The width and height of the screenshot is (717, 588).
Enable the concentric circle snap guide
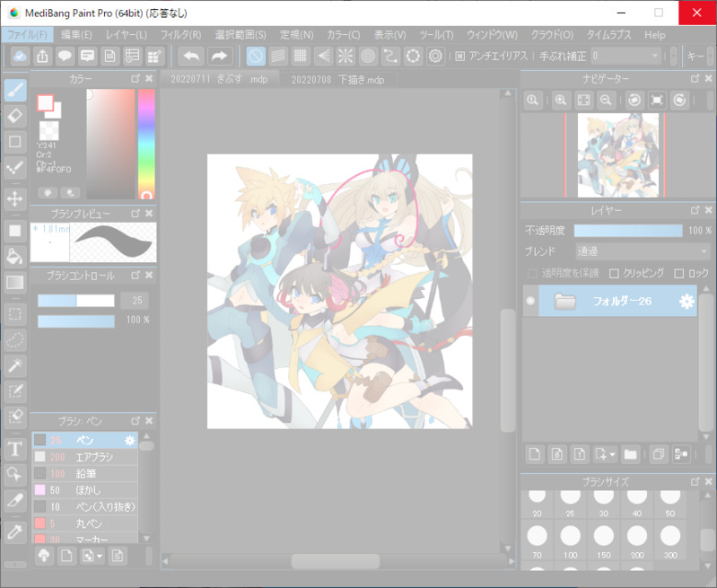(368, 56)
